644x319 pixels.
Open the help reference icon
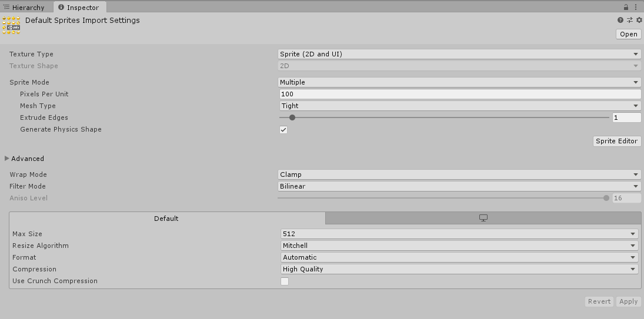coord(620,20)
